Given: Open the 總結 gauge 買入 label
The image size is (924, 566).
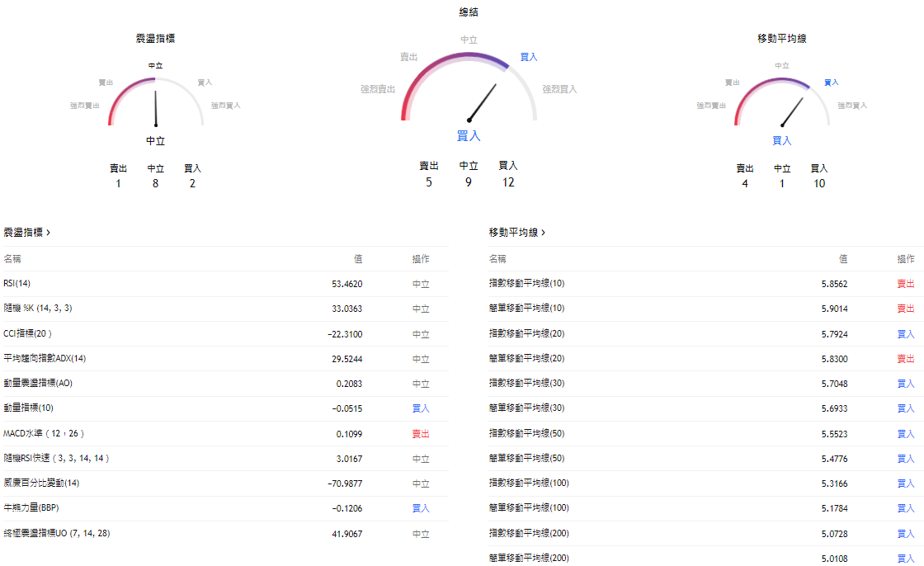Looking at the screenshot, I should click(529, 56).
